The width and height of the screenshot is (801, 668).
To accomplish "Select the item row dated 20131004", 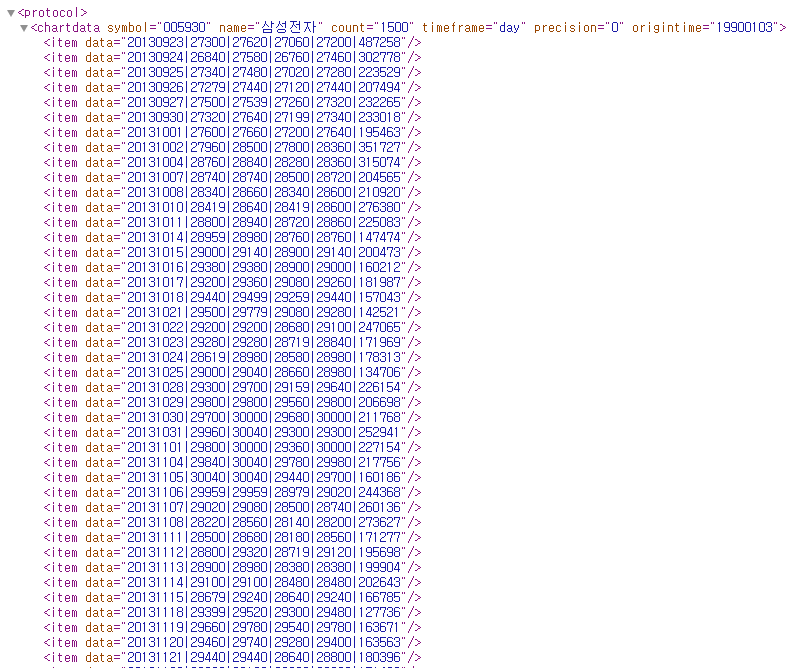I will point(232,162).
